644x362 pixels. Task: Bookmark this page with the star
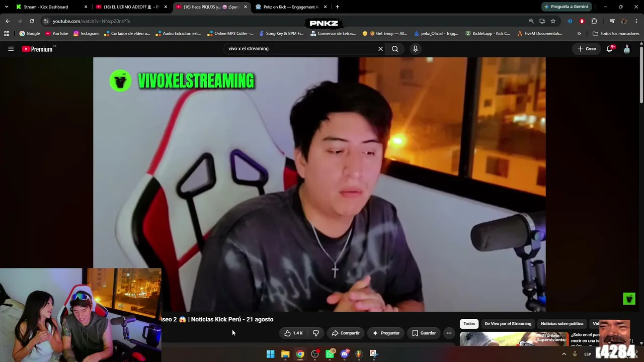(553, 21)
